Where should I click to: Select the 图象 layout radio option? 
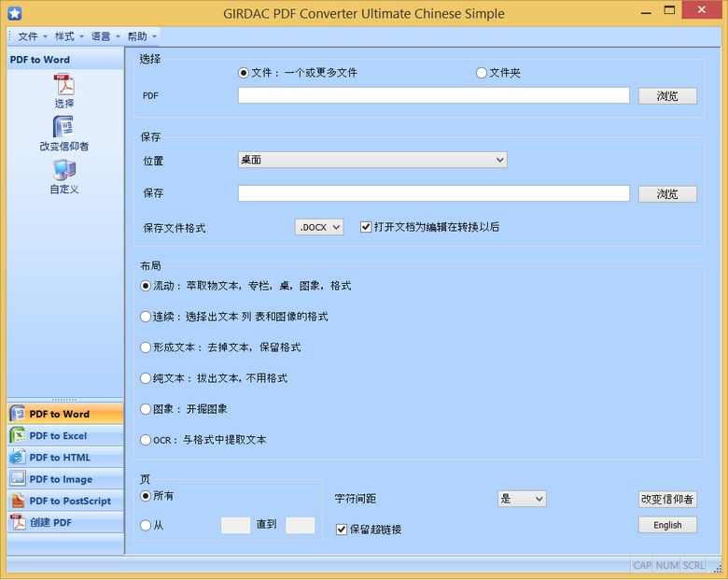click(x=183, y=409)
